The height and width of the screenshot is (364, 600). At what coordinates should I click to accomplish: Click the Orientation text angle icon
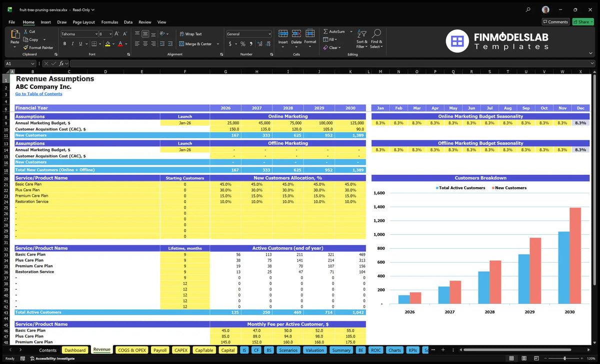tap(162, 34)
